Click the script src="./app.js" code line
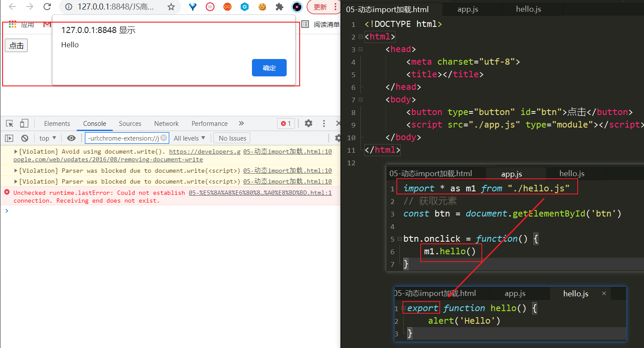This screenshot has width=644, height=348. 525,125
